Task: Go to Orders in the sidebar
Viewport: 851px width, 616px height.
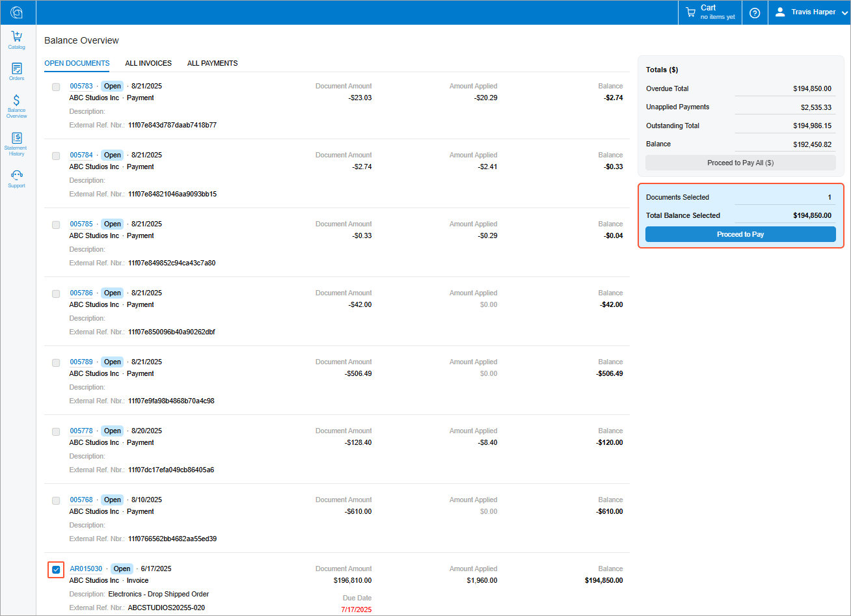Action: coord(17,72)
